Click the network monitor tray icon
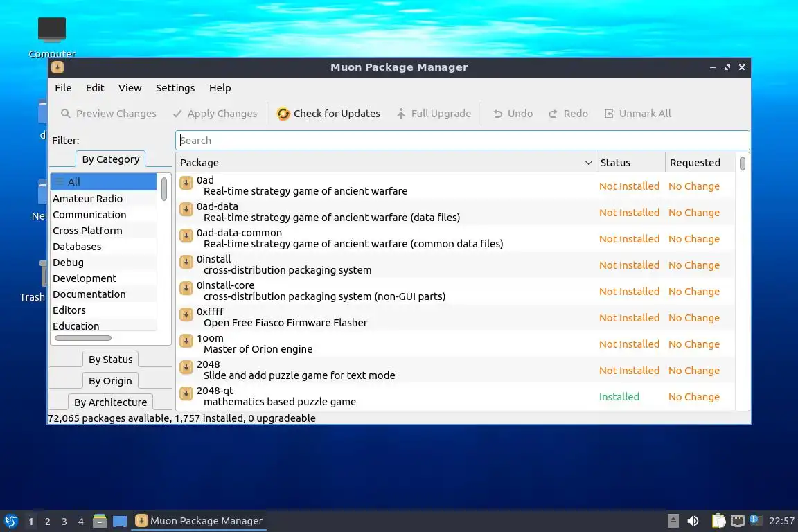The height and width of the screenshot is (532, 798). pos(738,521)
